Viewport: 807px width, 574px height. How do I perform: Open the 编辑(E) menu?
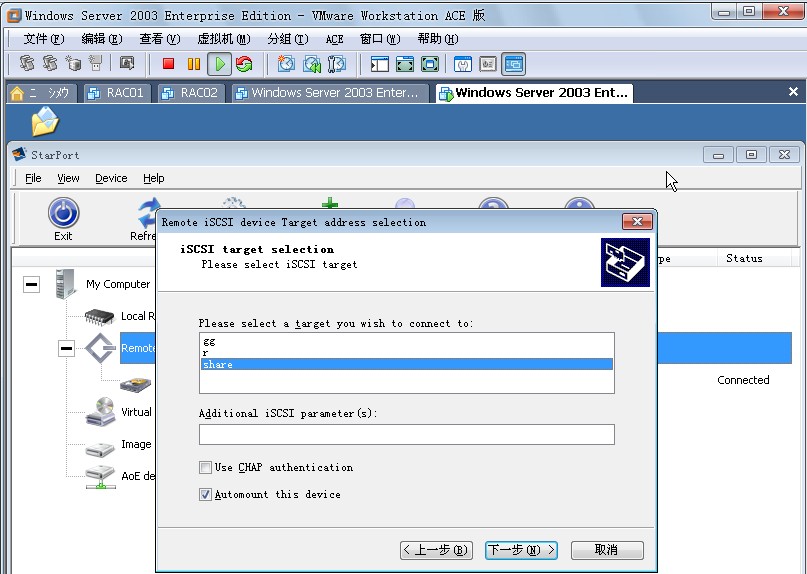tap(102, 39)
